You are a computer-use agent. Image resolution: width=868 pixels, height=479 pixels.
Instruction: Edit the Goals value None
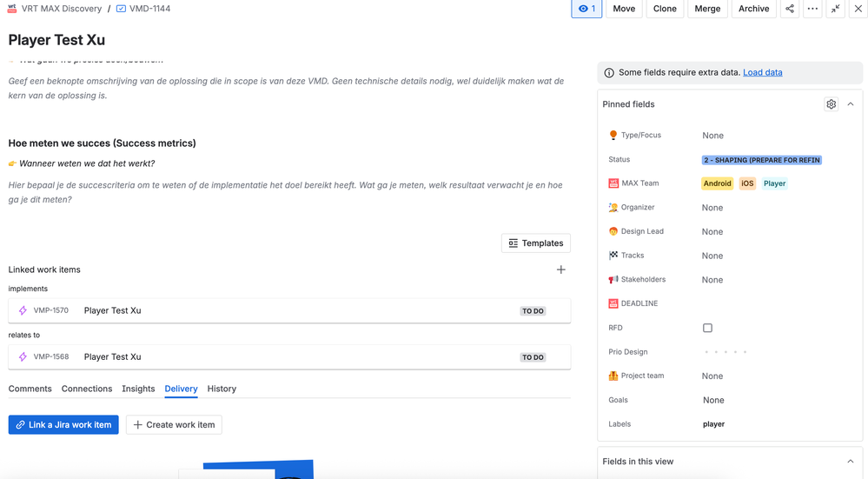[713, 401]
